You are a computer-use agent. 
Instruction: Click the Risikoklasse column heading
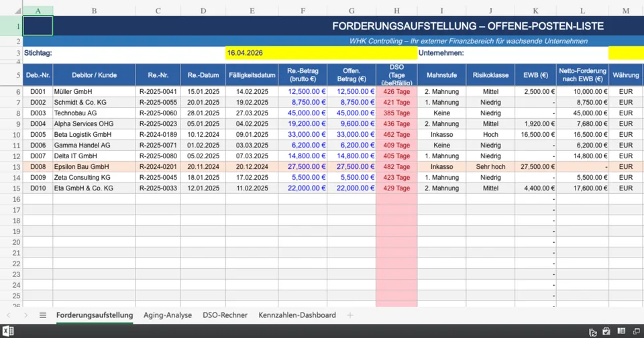[490, 75]
